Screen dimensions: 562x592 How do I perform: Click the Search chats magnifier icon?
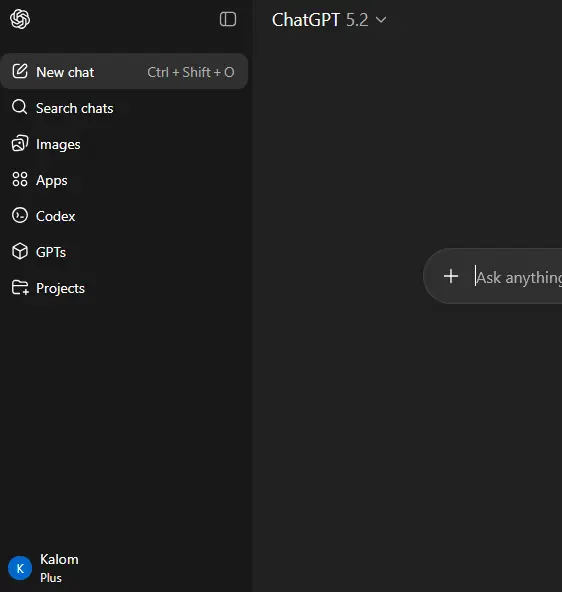click(x=20, y=107)
